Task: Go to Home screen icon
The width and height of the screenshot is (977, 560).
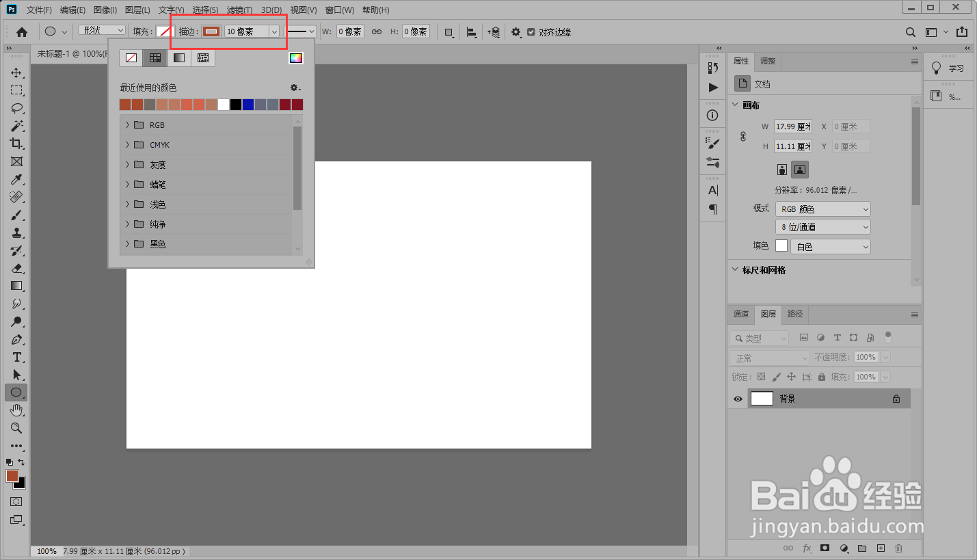Action: 22,31
